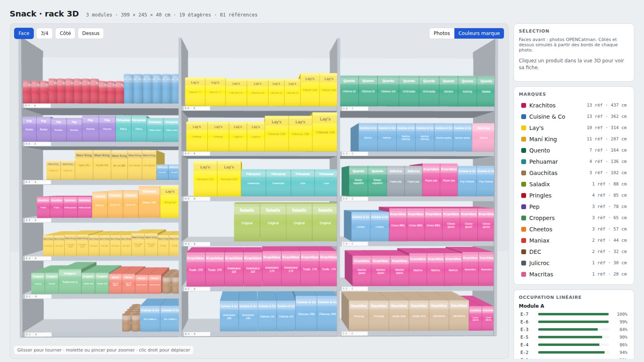Click the E-3 occupation bar at 84%

click(573, 329)
